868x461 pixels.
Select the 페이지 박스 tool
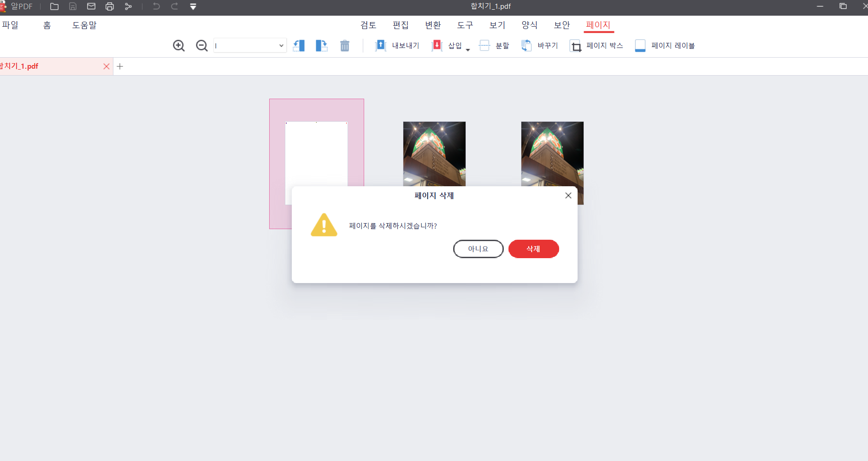tap(596, 45)
